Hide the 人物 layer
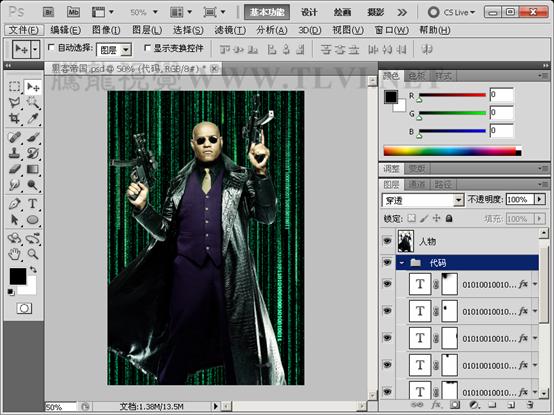This screenshot has height=415, width=554. [x=387, y=241]
